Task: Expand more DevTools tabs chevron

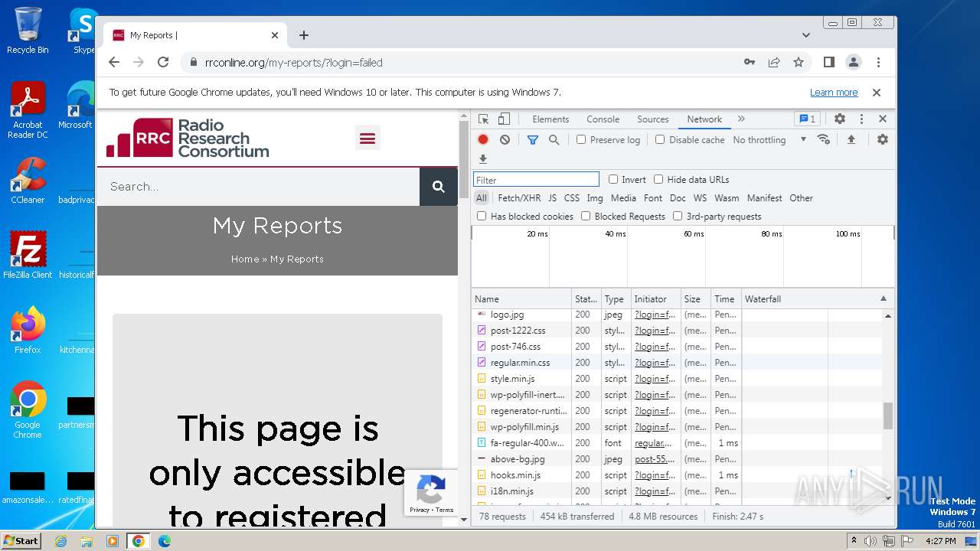Action: [x=741, y=119]
